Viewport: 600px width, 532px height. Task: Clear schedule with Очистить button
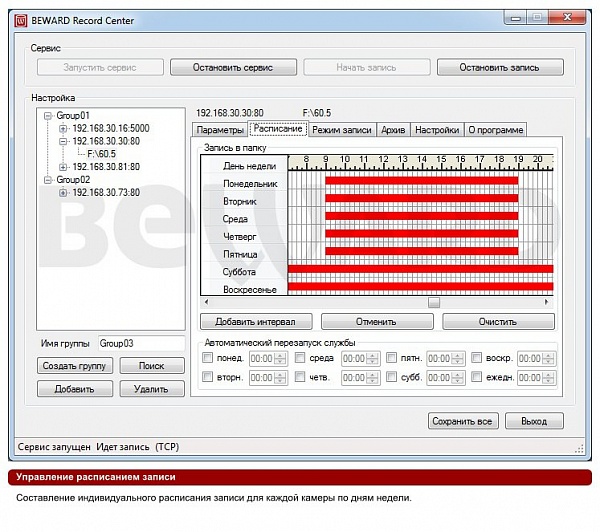tap(498, 322)
